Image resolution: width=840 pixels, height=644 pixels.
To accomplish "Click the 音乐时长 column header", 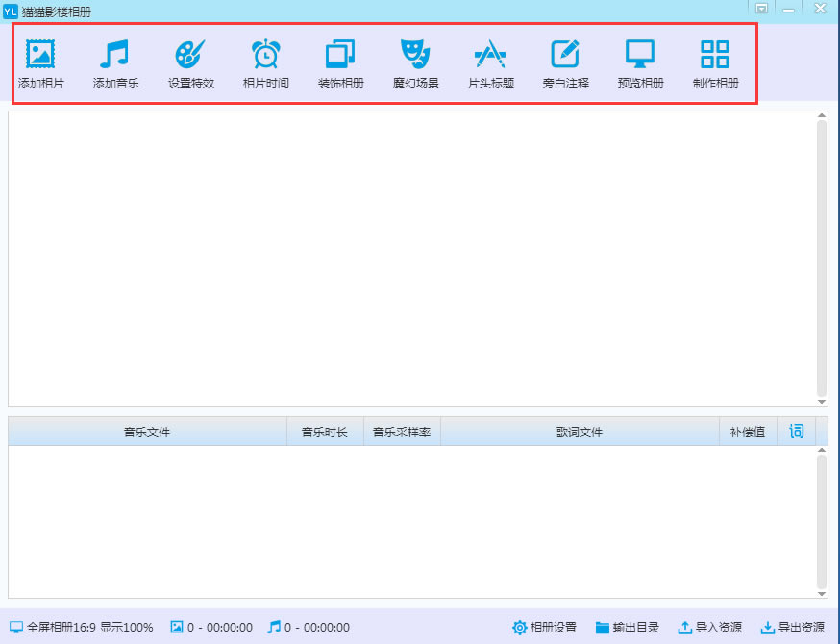I will tap(325, 432).
